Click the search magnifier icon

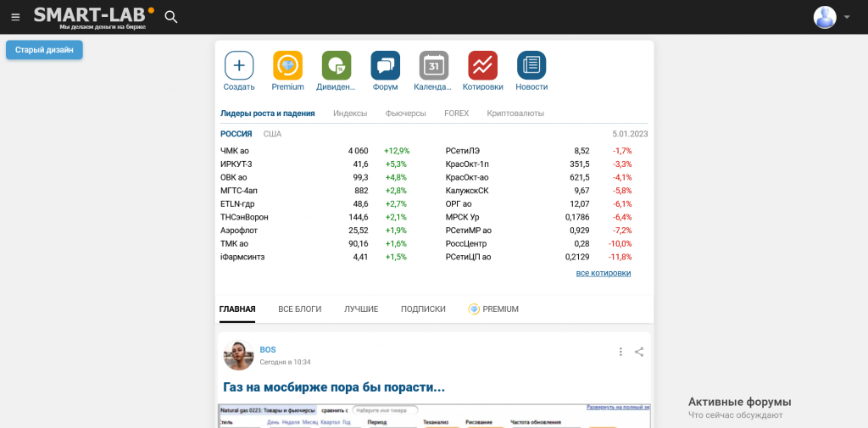pos(171,17)
